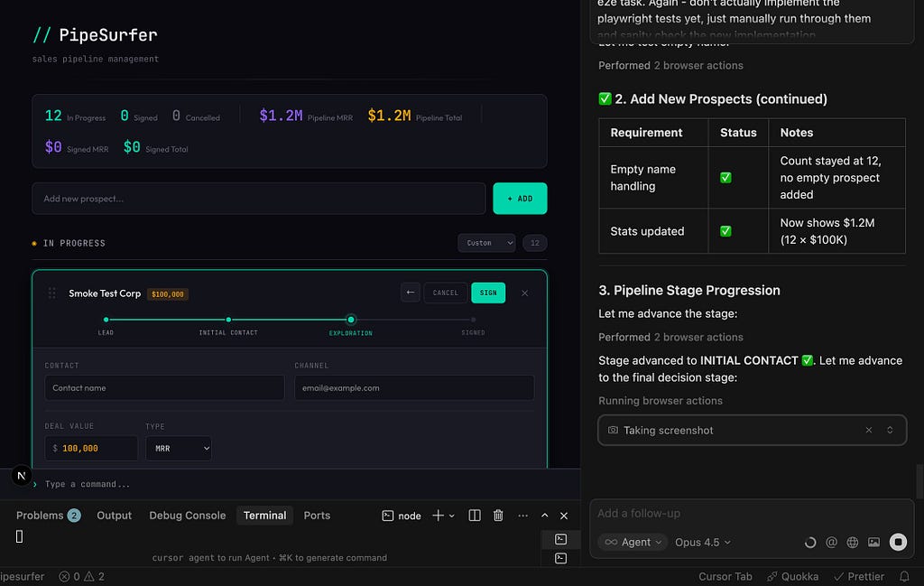The width and height of the screenshot is (924, 586).
Task: Open the MRR type dropdown
Action: (x=179, y=448)
